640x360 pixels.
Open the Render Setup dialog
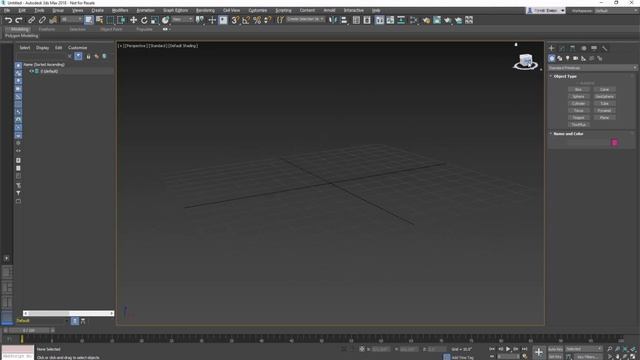pyautogui.click(x=426, y=20)
